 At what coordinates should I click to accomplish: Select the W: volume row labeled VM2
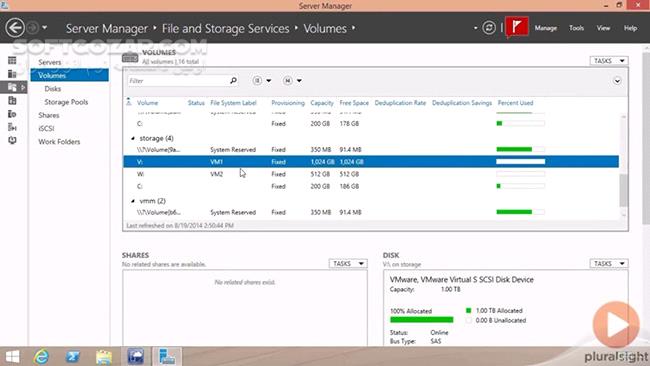[371, 174]
